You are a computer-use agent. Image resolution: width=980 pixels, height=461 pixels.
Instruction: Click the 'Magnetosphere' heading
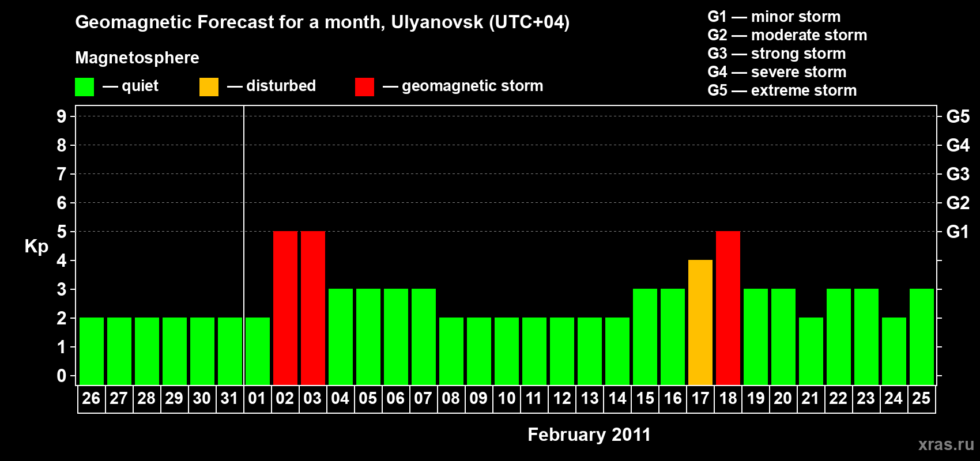(x=137, y=58)
